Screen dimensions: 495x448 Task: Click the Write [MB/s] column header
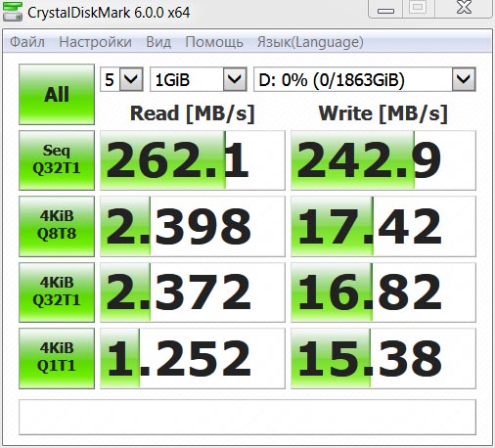(383, 113)
